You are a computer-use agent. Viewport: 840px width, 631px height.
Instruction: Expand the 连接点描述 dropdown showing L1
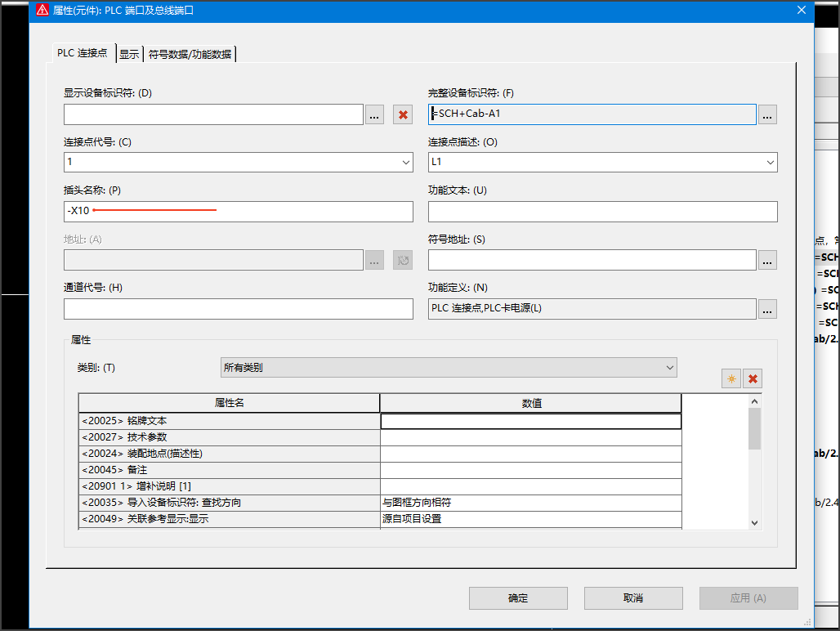click(x=770, y=163)
